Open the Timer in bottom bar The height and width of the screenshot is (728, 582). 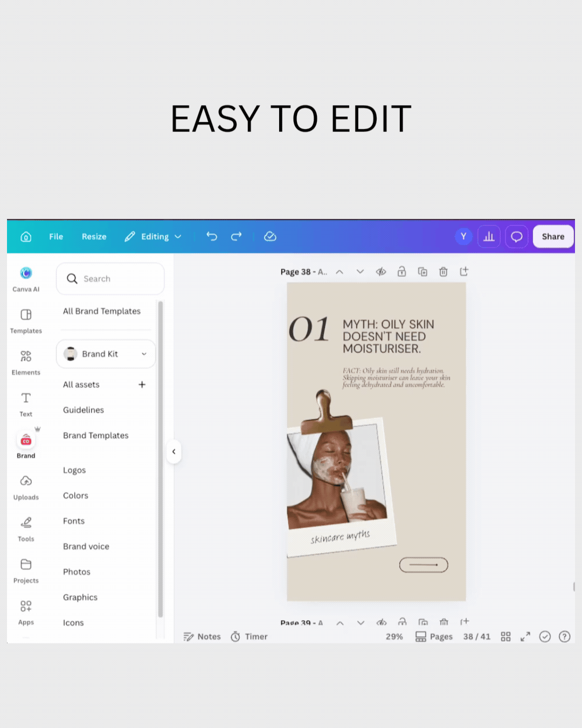click(249, 637)
